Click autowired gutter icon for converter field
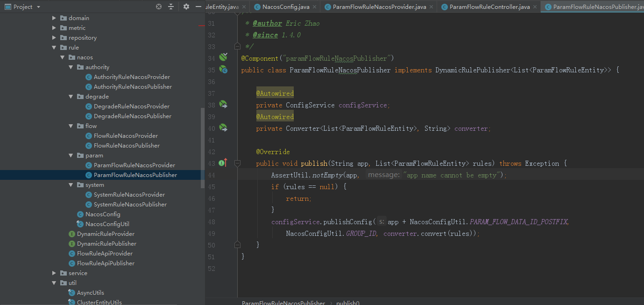 223,128
